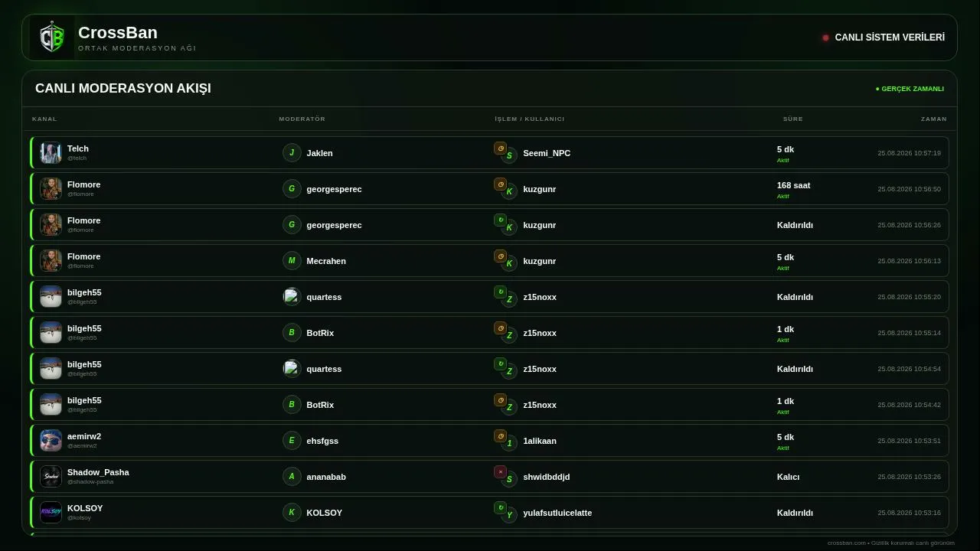Screen dimensions: 980x551
Task: Open the KOLSOY channel logo thumbnail
Action: coord(51,513)
